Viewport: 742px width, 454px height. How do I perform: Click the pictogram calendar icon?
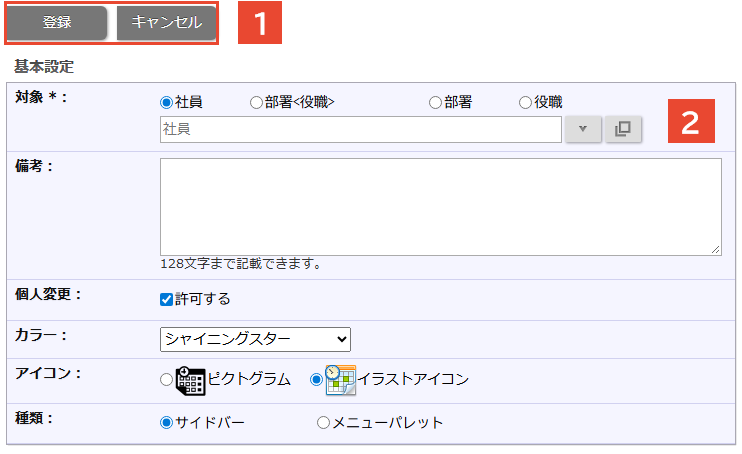(190, 380)
